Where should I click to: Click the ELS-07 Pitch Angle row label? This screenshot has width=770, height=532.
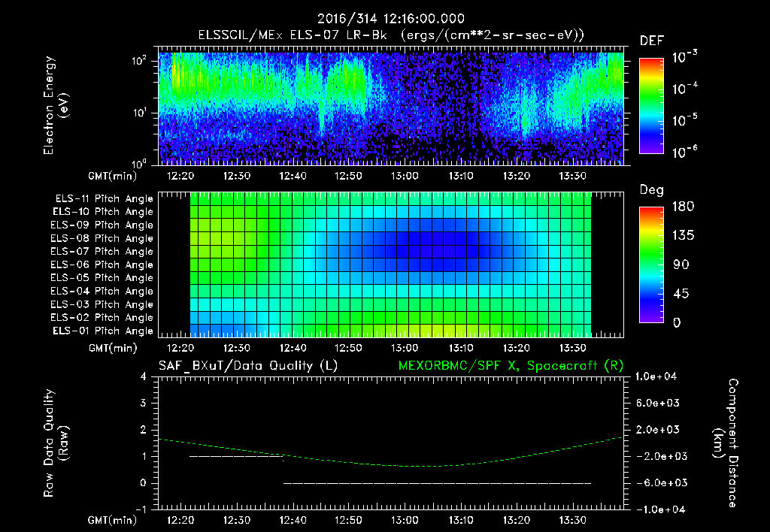102,251
